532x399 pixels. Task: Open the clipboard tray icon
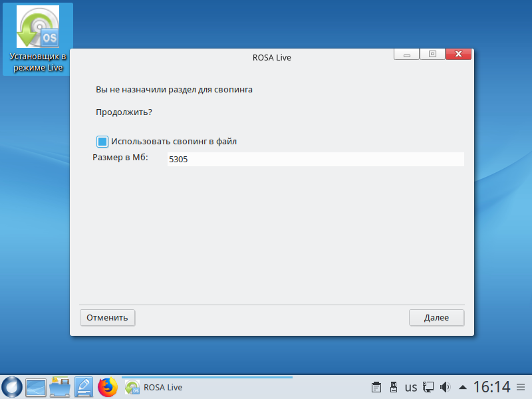(x=376, y=387)
